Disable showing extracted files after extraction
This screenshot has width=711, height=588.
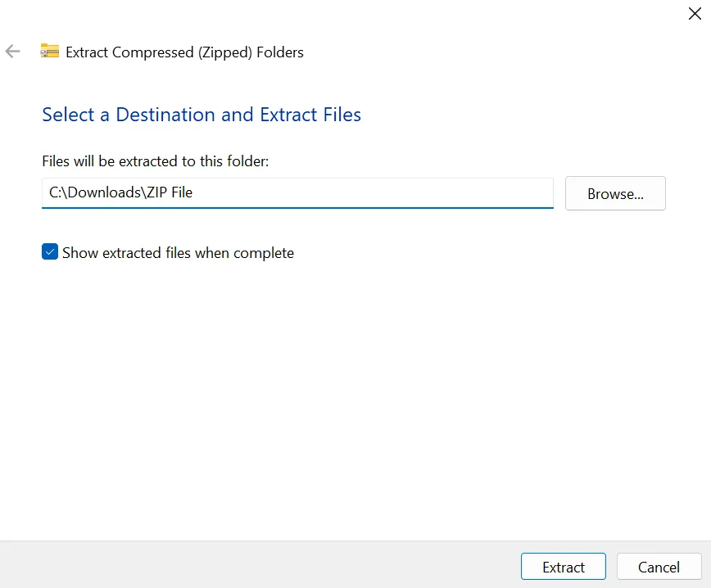49,251
